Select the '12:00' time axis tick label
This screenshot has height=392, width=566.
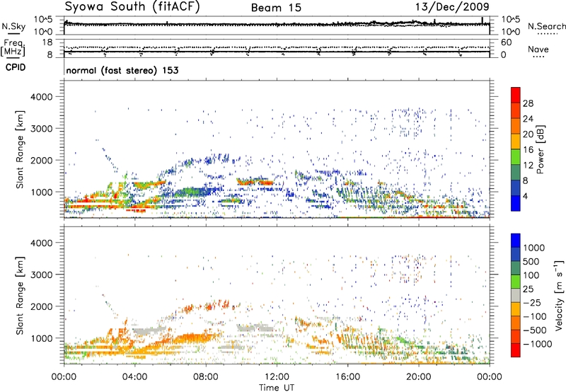[277, 377]
